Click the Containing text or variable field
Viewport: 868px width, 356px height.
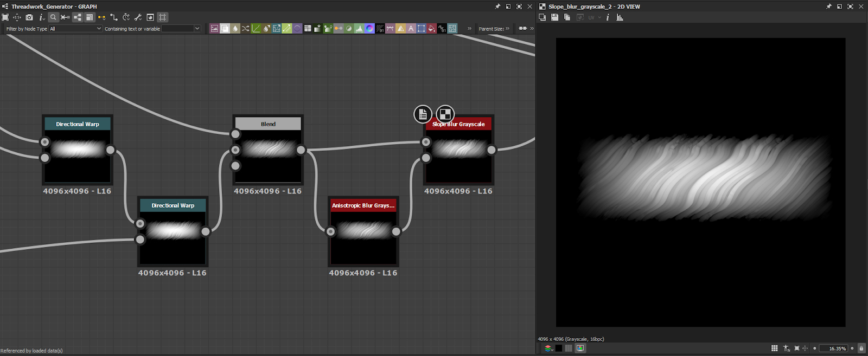coord(177,29)
